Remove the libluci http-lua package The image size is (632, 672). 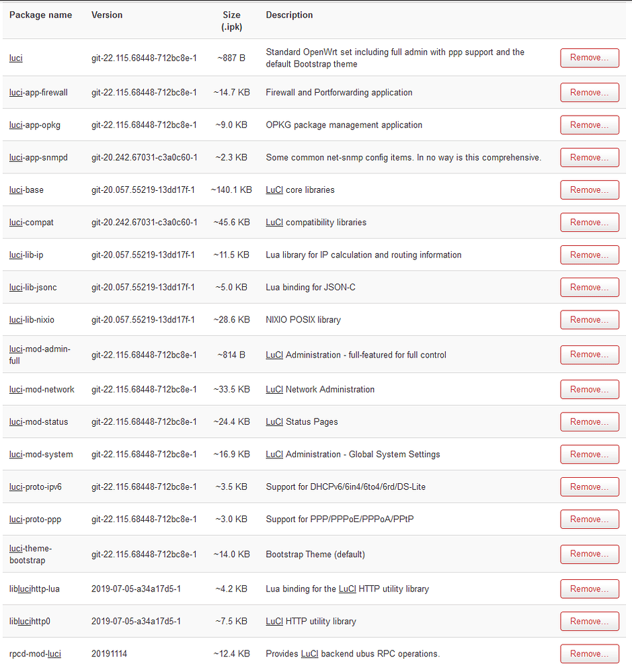click(590, 589)
